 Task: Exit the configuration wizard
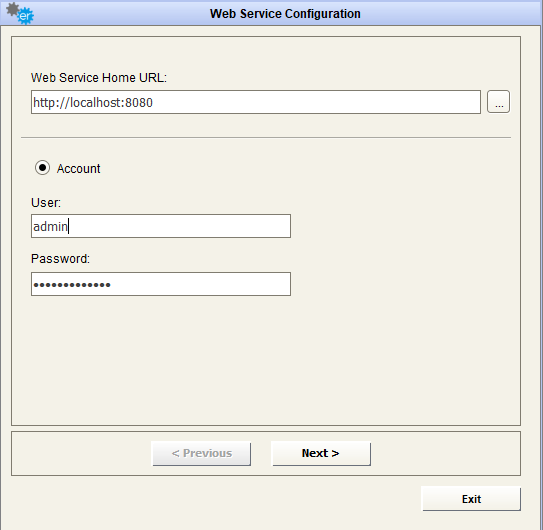(471, 499)
